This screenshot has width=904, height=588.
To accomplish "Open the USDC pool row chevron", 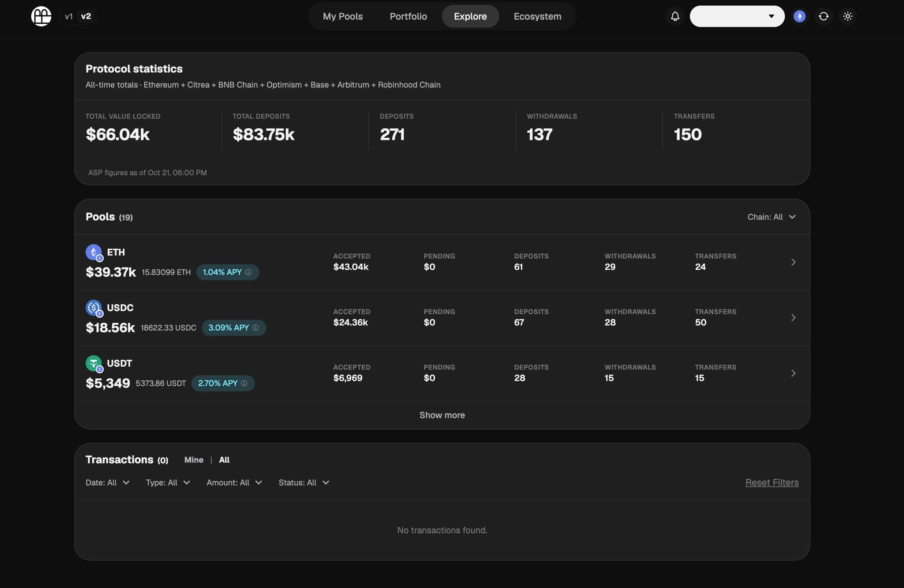I will tap(793, 318).
